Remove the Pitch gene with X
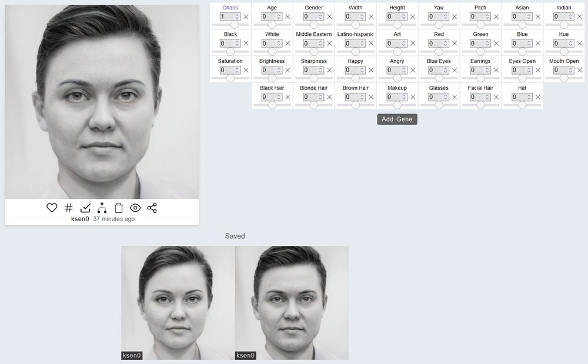This screenshot has height=364, width=588. coord(496,17)
